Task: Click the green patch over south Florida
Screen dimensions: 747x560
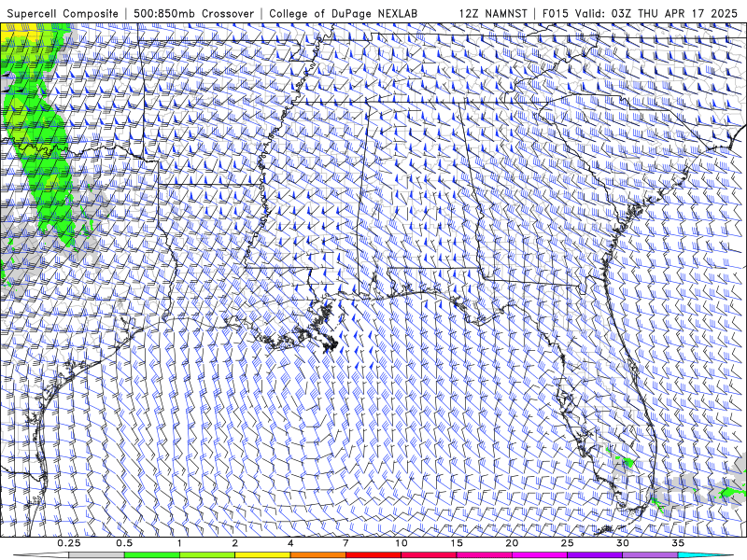Action: pos(627,461)
